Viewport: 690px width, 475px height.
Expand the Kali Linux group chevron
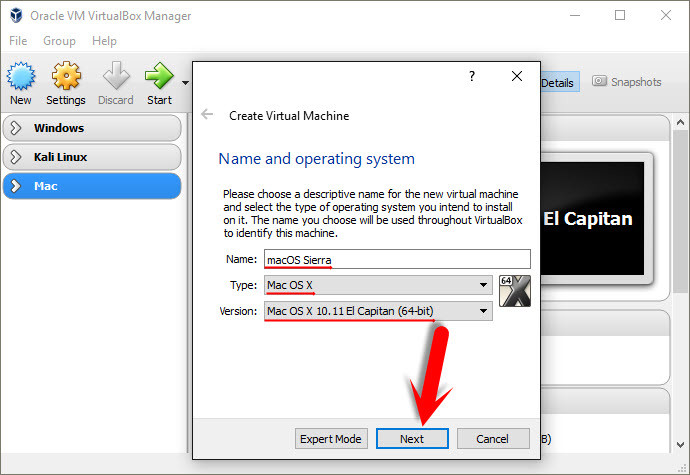click(16, 157)
